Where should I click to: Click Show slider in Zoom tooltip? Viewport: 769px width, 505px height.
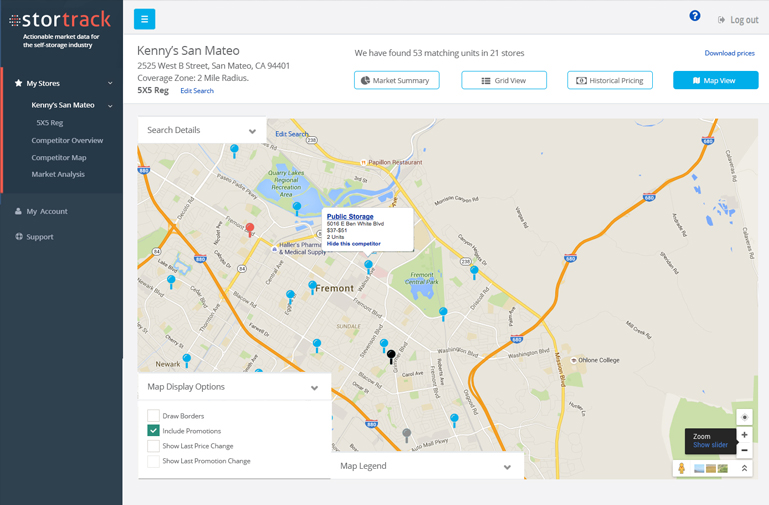(710, 445)
